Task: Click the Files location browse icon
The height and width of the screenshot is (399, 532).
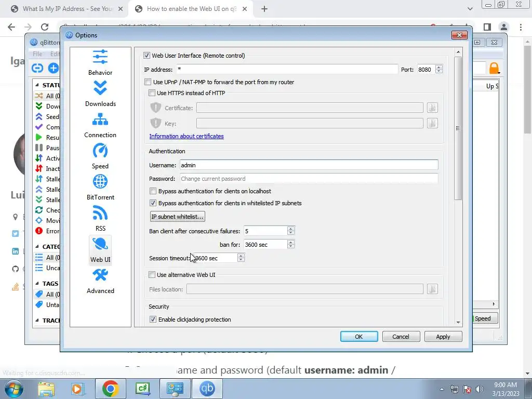Action: point(432,289)
